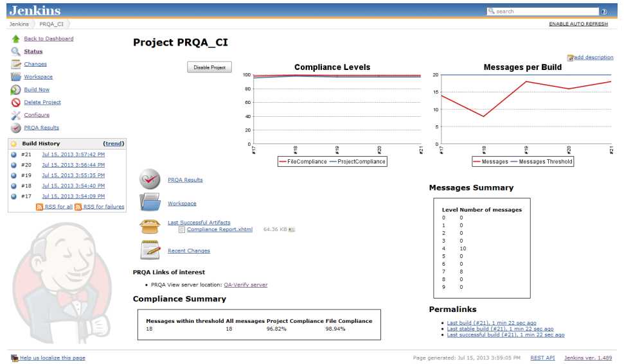Open the Back to Dashboard link

(x=49, y=39)
